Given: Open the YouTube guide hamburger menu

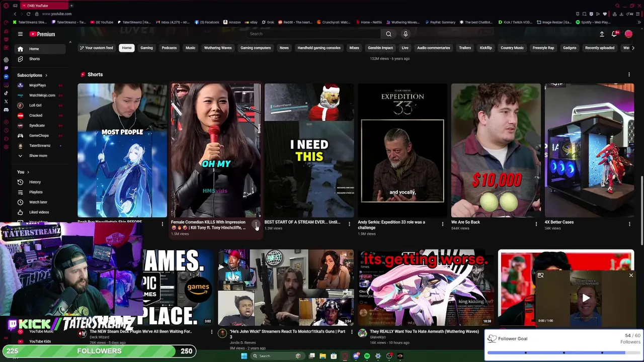Looking at the screenshot, I should click(x=20, y=34).
